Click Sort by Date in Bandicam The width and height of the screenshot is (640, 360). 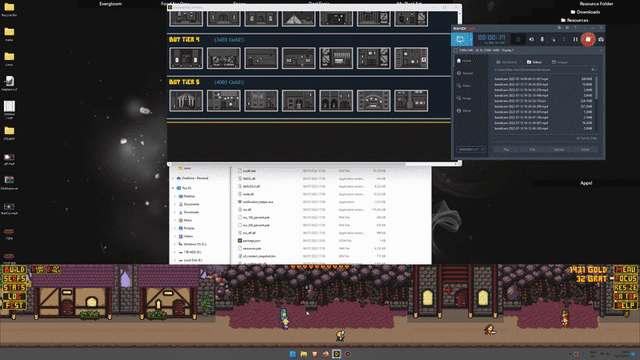[x=587, y=138]
